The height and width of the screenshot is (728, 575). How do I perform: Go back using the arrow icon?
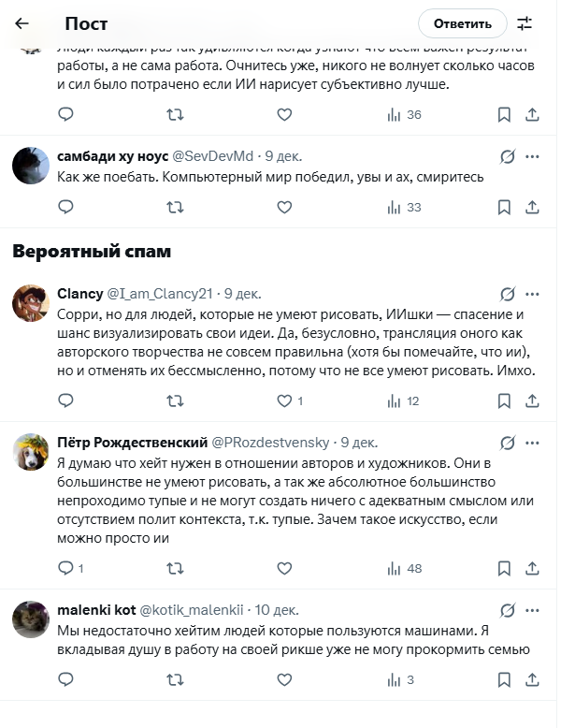click(x=22, y=23)
